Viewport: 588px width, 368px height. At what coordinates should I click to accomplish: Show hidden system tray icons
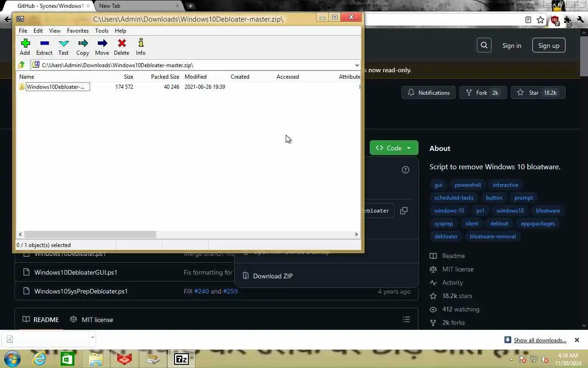[511, 359]
